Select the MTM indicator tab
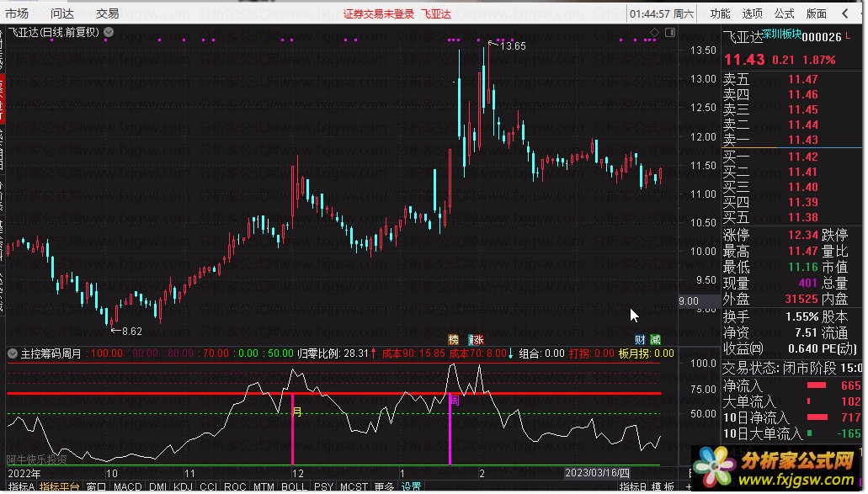 [264, 487]
